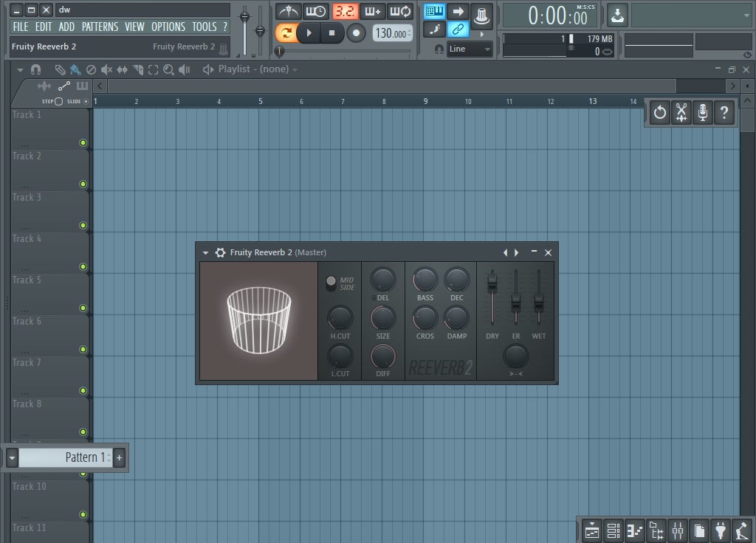Click the play button
This screenshot has height=543, width=756.
point(309,32)
